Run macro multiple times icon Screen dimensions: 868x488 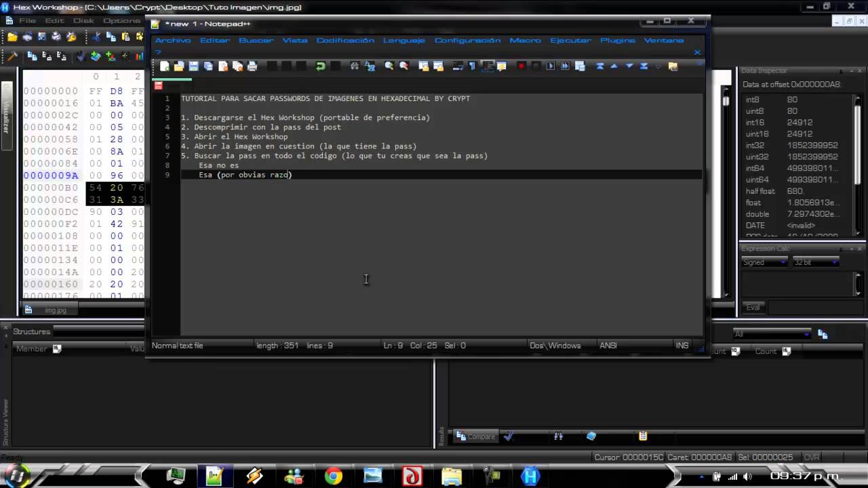click(566, 66)
